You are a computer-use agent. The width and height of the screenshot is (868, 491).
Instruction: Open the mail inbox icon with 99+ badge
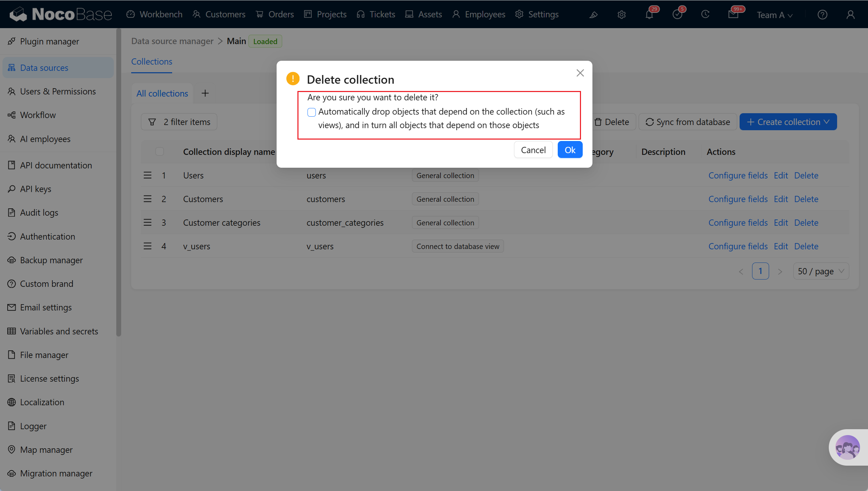click(x=733, y=15)
